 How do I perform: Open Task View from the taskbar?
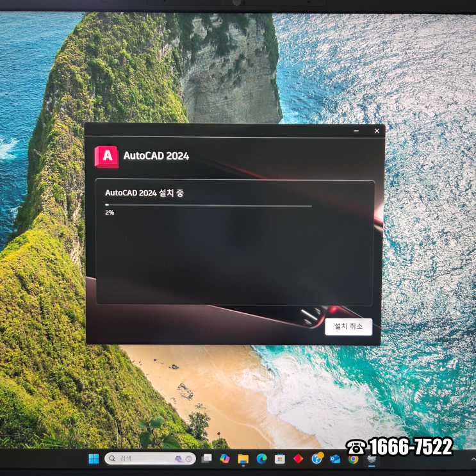click(207, 459)
